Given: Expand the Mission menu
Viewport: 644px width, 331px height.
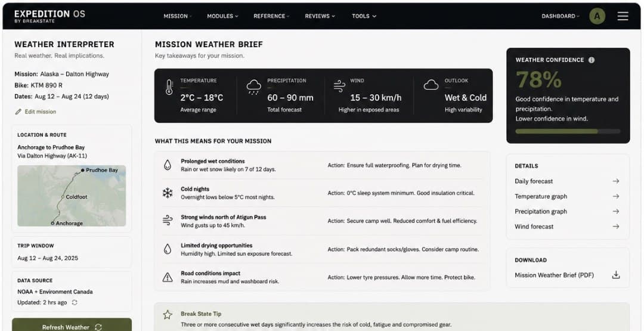Looking at the screenshot, I should point(178,16).
